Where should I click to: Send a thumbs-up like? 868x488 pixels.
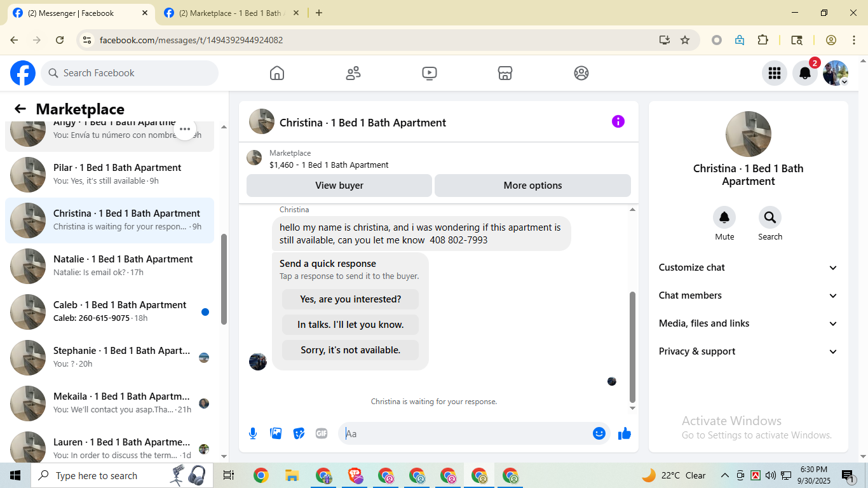point(625,433)
